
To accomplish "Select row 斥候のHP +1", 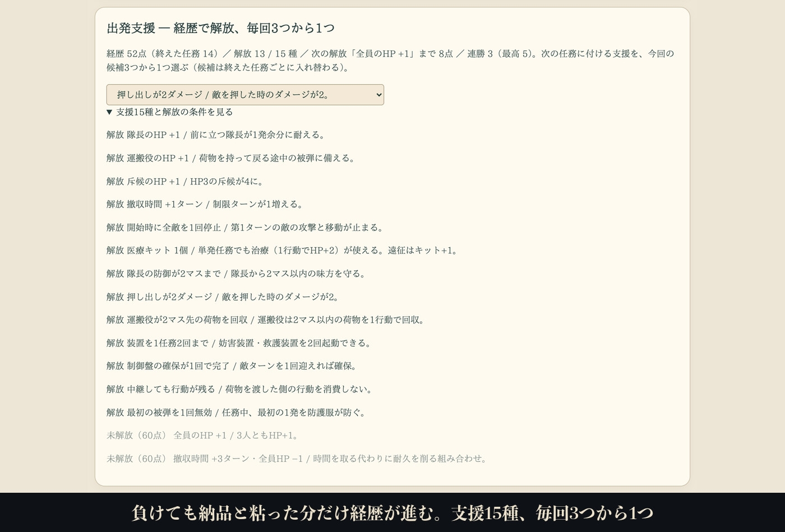I will [186, 182].
